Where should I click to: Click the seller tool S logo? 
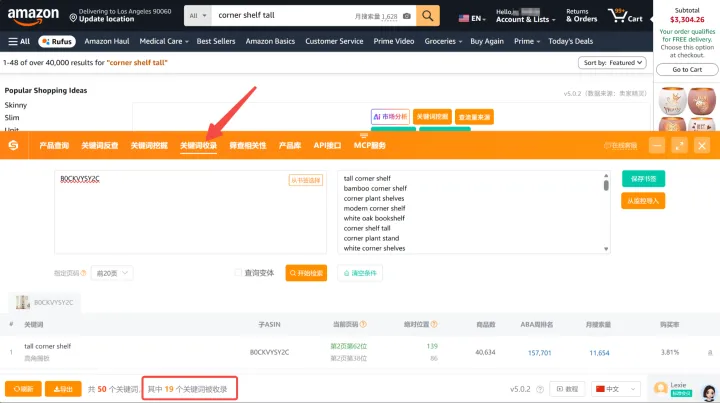pyautogui.click(x=13, y=146)
